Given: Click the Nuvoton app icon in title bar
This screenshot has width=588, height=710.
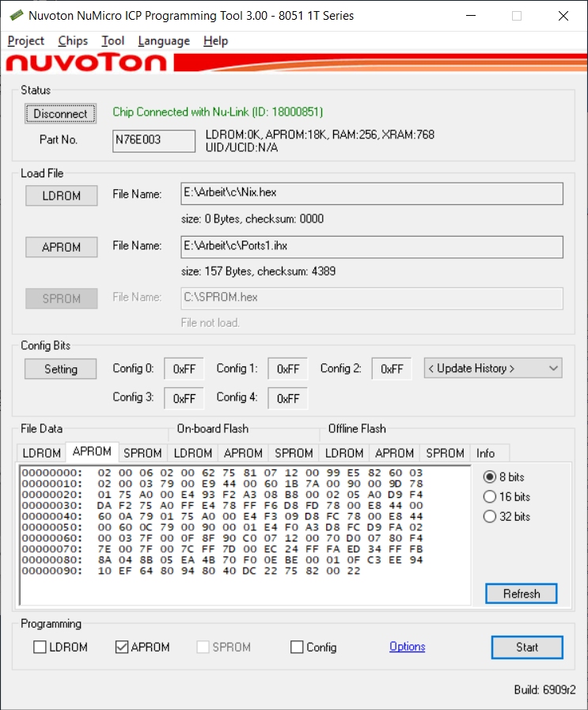Looking at the screenshot, I should [15, 16].
